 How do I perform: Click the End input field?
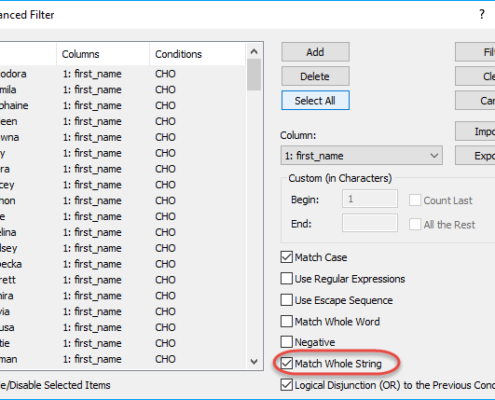370,223
